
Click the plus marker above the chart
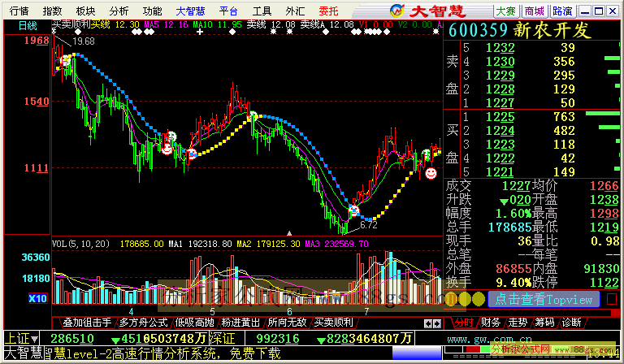tap(200, 32)
